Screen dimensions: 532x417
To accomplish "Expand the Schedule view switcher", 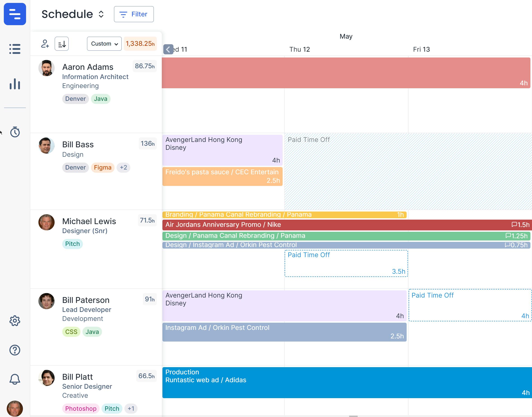I will (101, 14).
